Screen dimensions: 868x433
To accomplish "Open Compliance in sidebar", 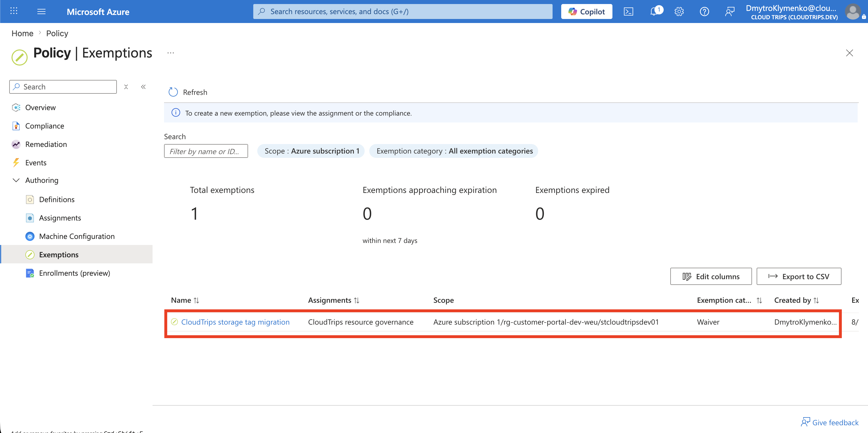I will point(45,126).
